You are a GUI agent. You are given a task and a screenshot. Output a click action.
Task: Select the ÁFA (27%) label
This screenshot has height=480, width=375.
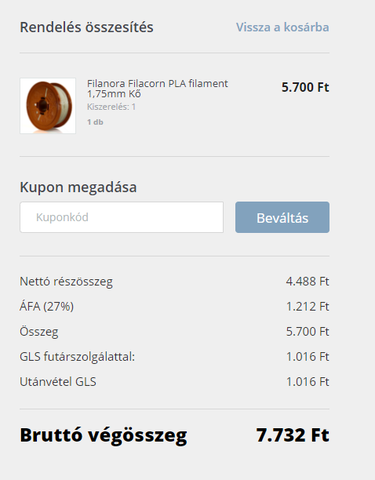[47, 306]
